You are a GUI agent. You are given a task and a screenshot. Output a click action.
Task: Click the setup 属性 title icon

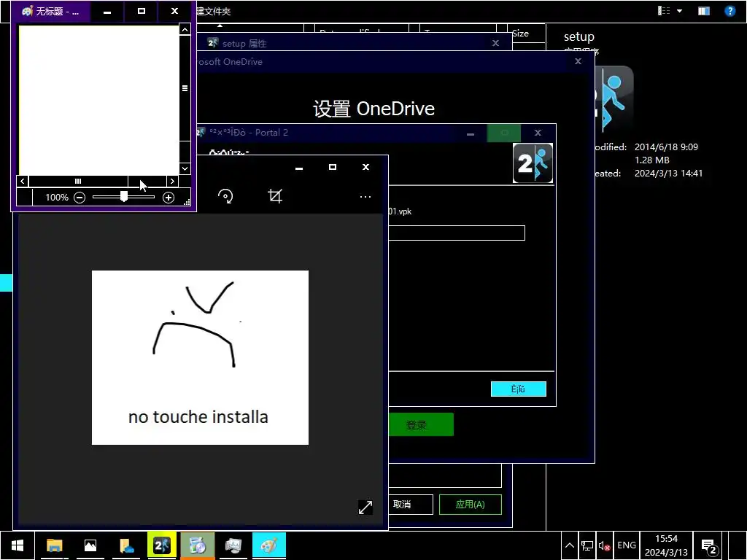coord(212,43)
